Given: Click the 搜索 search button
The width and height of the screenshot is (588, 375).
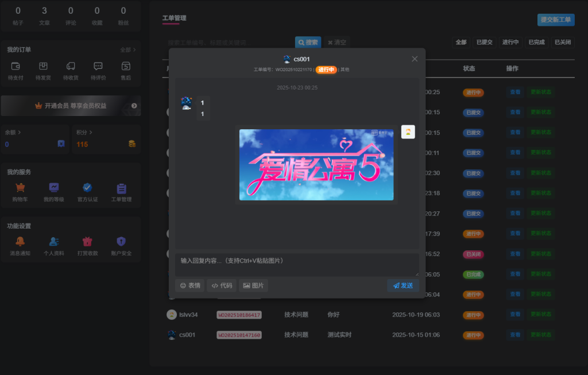Looking at the screenshot, I should pyautogui.click(x=308, y=42).
